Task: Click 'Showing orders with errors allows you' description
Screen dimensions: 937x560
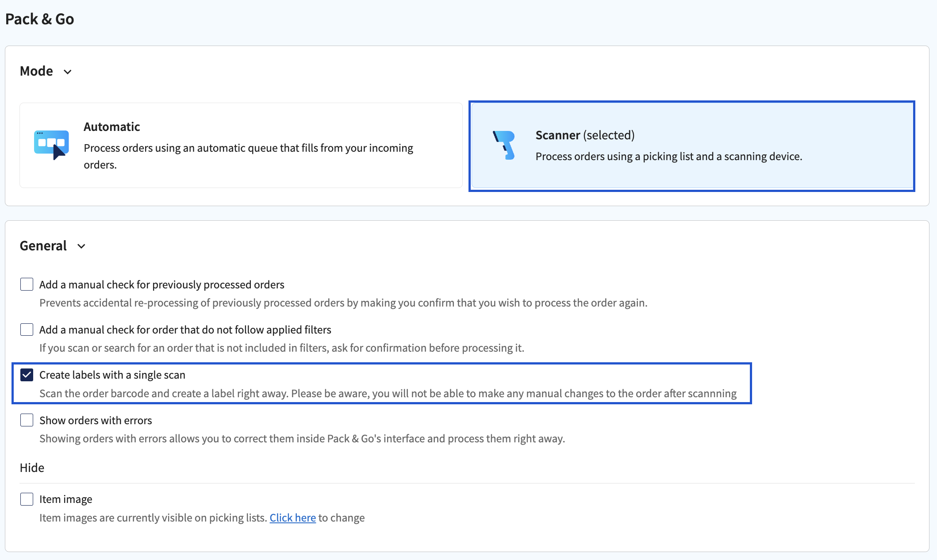Action: (x=302, y=439)
